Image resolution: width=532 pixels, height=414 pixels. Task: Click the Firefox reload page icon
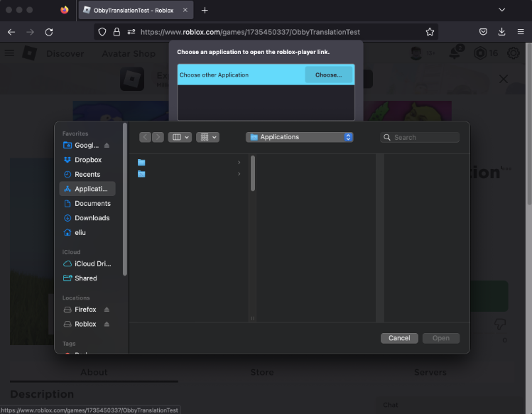(x=49, y=32)
